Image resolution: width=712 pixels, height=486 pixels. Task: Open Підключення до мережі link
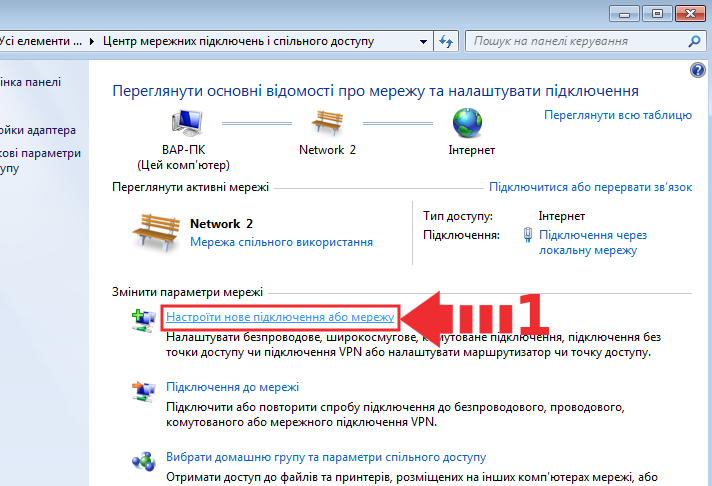pos(232,387)
